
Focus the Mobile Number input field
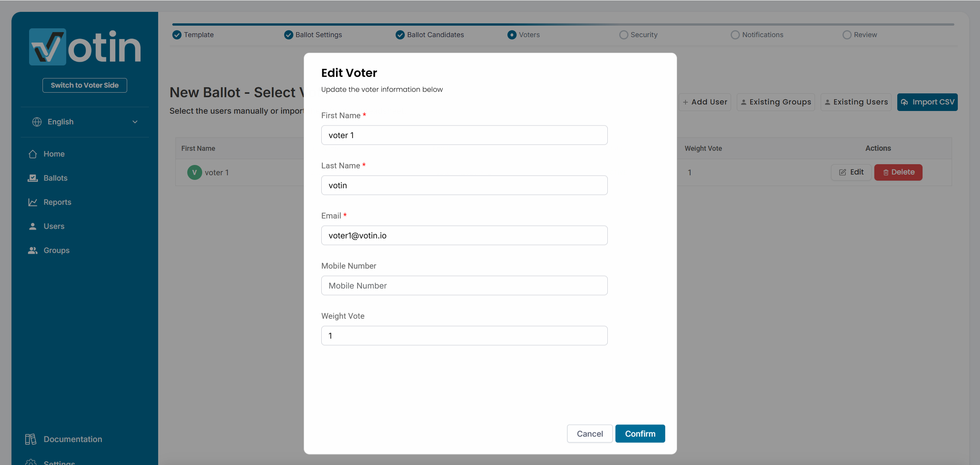click(464, 286)
